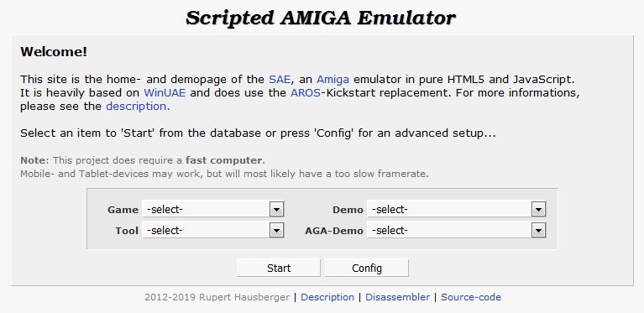Open the AROS link
644x313 pixels.
point(306,92)
